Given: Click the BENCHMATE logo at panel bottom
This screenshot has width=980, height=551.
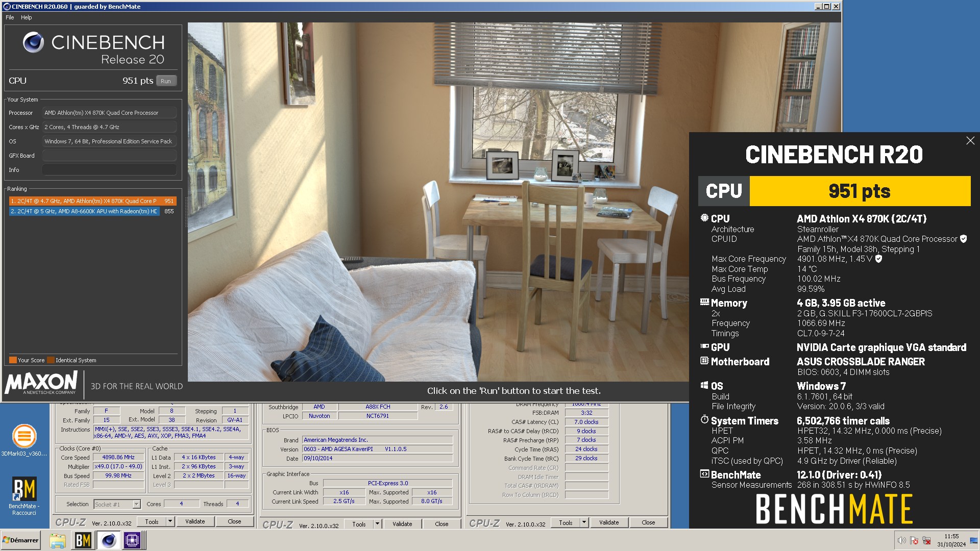Looking at the screenshot, I should tap(834, 509).
